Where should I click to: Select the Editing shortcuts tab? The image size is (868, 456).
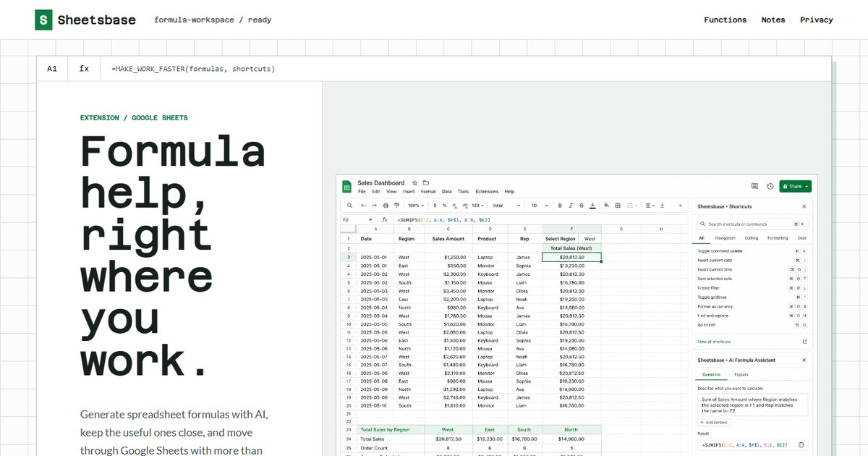point(752,238)
